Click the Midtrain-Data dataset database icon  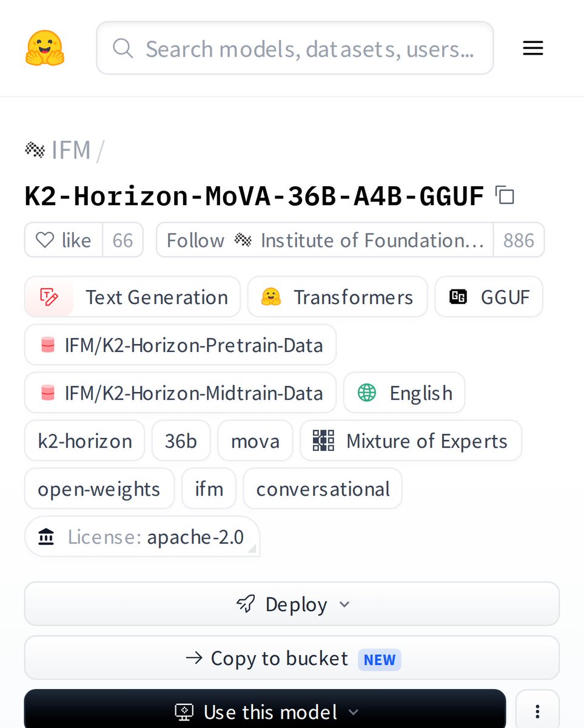[47, 393]
